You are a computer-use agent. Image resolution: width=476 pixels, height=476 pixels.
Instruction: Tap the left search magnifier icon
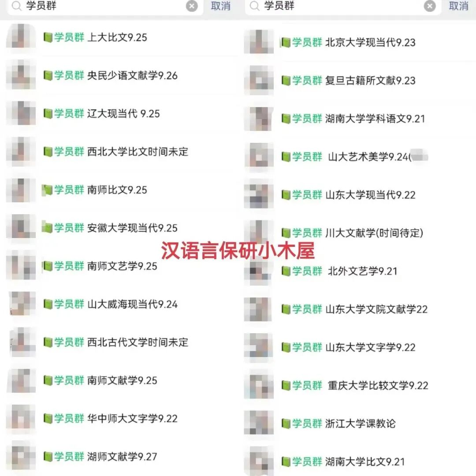[x=17, y=6]
